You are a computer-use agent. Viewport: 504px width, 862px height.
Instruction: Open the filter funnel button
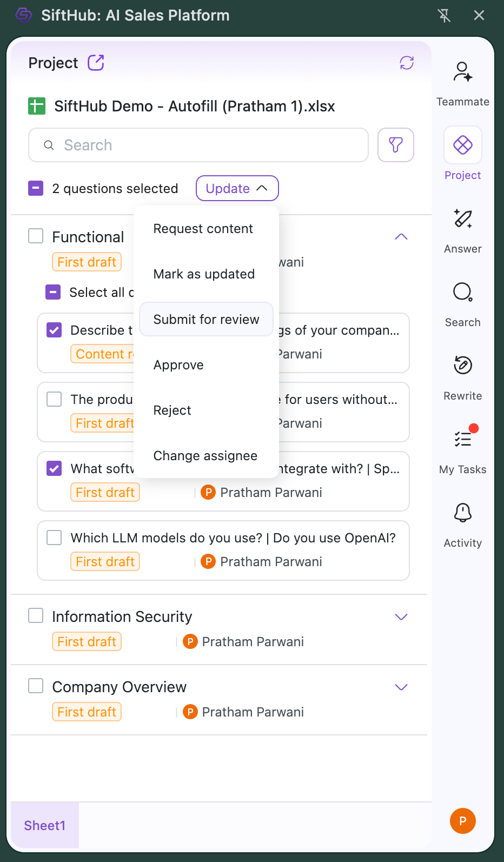tap(396, 145)
